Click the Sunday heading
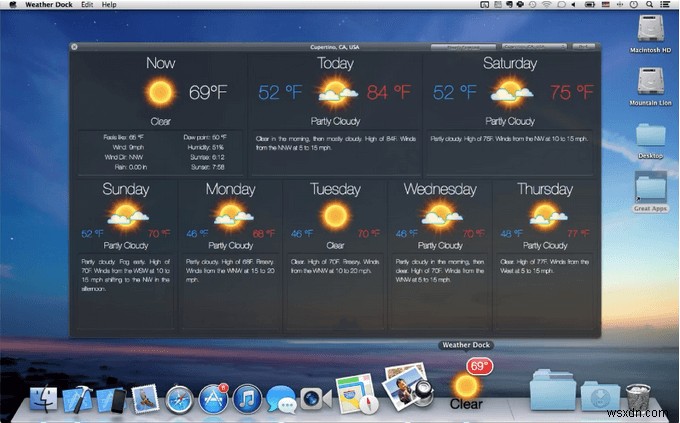The width and height of the screenshot is (680, 423). (x=126, y=189)
